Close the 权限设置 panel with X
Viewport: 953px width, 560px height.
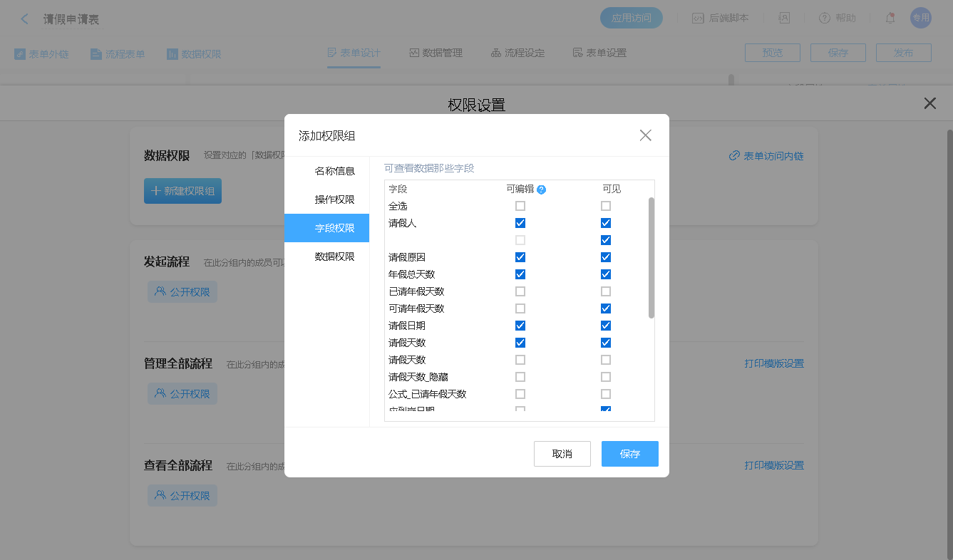tap(929, 103)
